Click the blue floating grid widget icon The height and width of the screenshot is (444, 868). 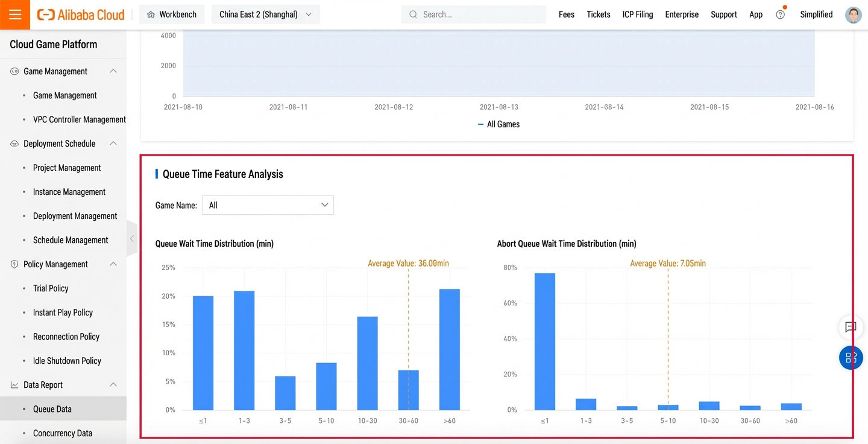[x=851, y=358]
